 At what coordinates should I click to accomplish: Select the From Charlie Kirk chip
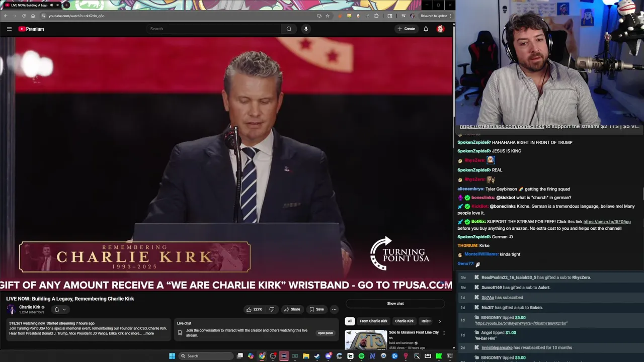(373, 321)
